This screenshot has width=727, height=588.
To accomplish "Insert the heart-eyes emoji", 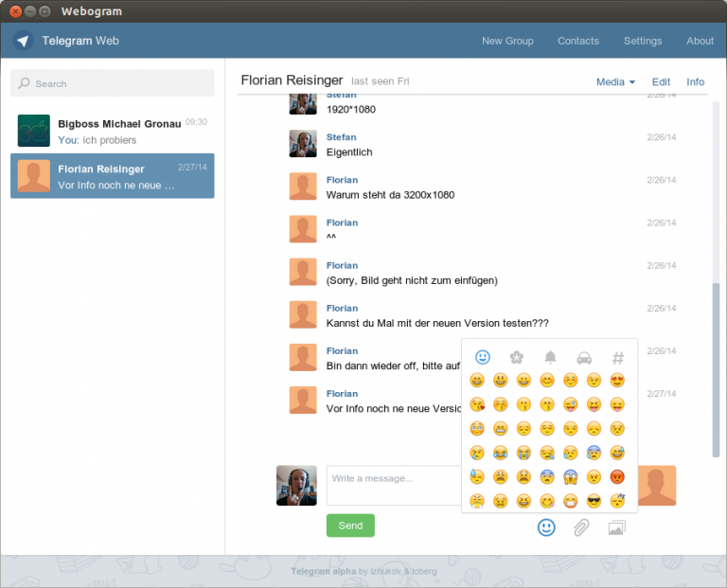I will 617,381.
